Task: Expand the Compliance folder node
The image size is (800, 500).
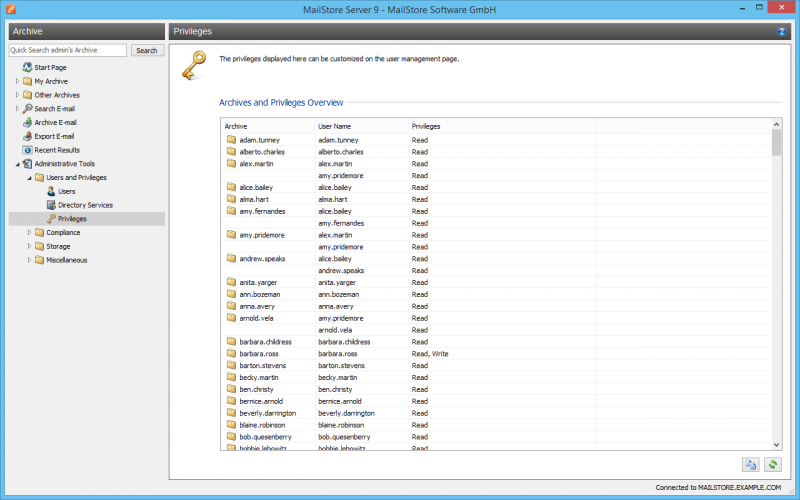Action: click(29, 232)
